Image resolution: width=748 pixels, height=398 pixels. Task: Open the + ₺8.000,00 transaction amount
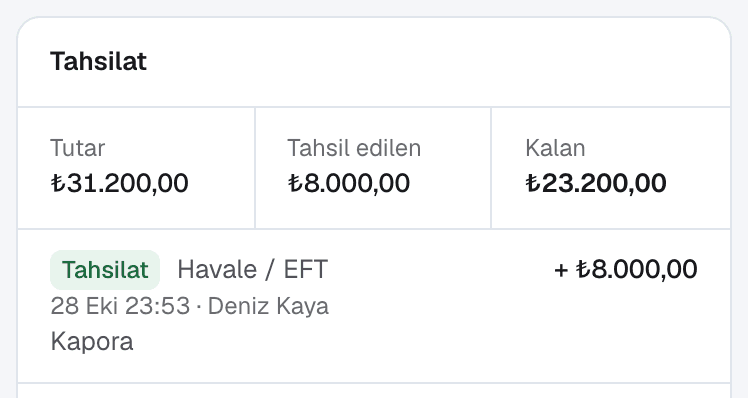coord(625,269)
